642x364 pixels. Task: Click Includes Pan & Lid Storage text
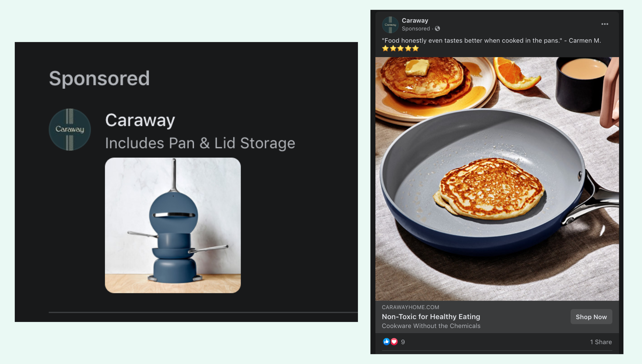pos(200,143)
